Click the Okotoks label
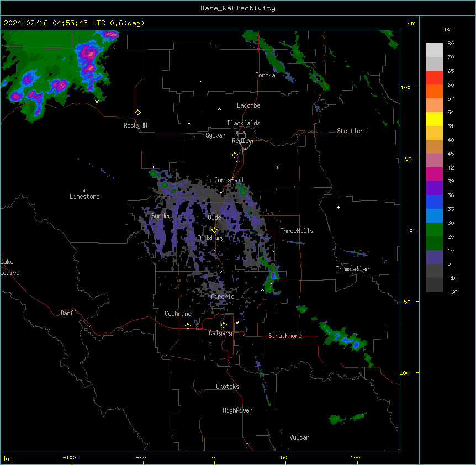Viewport: 476px width, 465px height. (228, 387)
